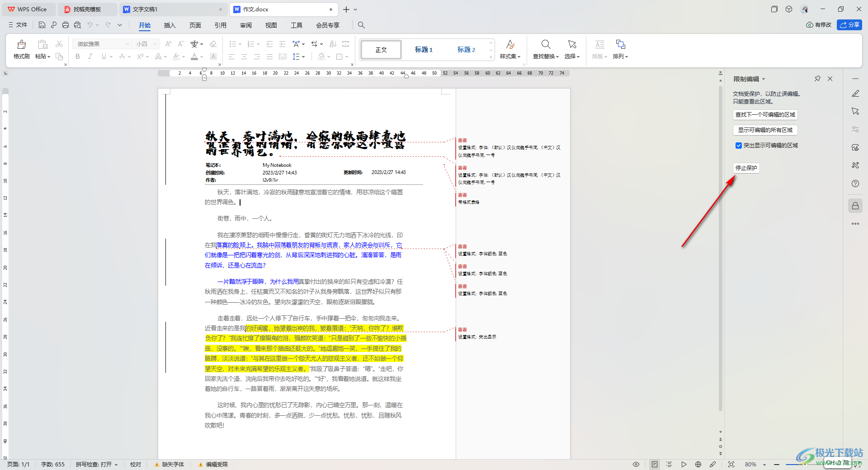This screenshot has height=470, width=868.
Task: Click the ribbon search magnifier icon
Action: [361, 25]
